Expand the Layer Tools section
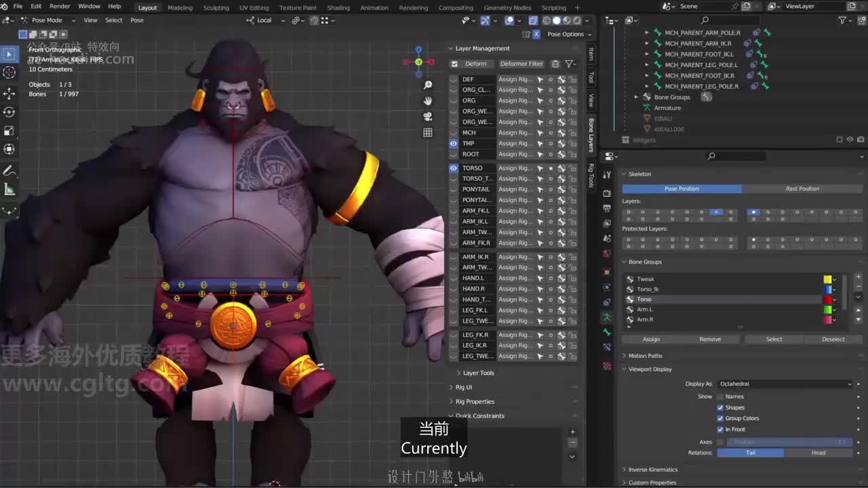This screenshot has height=488, width=868. (x=478, y=373)
